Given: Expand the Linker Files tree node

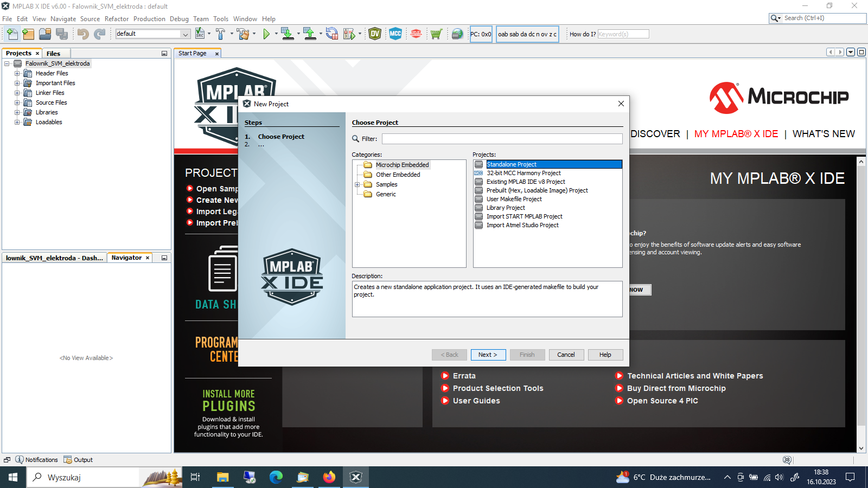Looking at the screenshot, I should 17,93.
